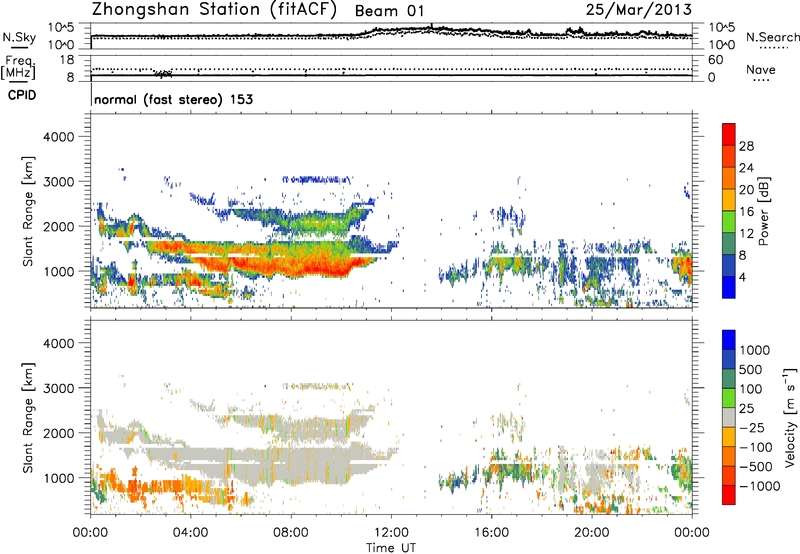Click the 'Freq. [MHz]' axis label
The width and height of the screenshot is (800, 554).
[18, 67]
